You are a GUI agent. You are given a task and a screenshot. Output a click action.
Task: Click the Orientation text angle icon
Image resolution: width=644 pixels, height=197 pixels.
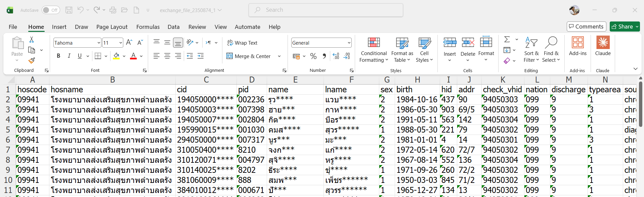click(x=190, y=43)
